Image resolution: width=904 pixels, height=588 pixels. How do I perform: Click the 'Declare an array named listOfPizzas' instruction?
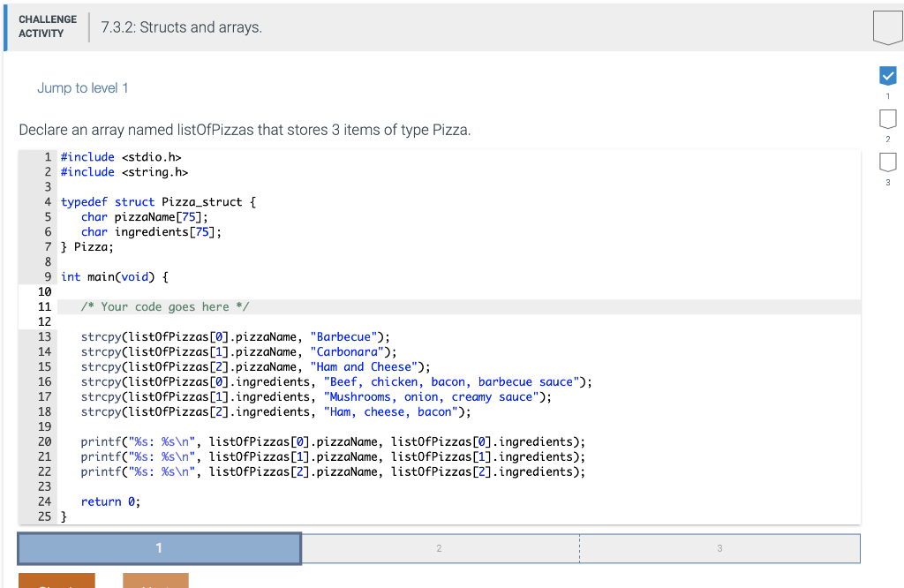click(245, 130)
